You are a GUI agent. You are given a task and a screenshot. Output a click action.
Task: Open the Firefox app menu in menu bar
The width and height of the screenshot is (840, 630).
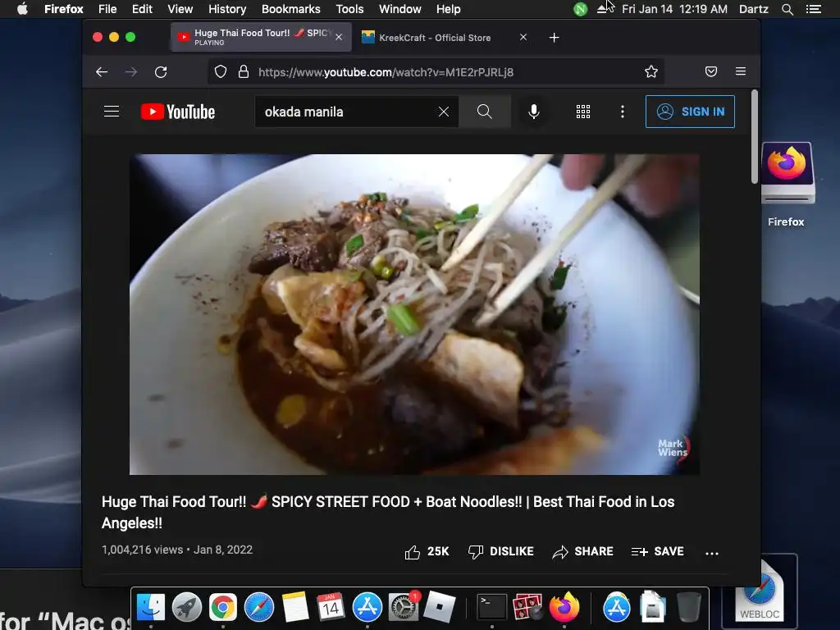point(64,9)
